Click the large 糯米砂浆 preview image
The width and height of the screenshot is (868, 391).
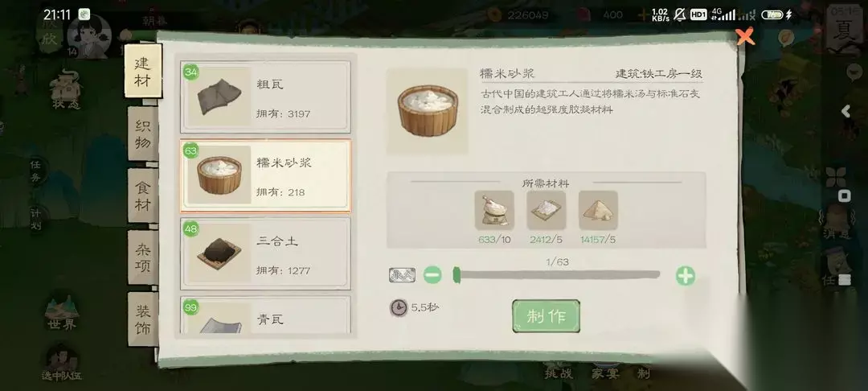pyautogui.click(x=428, y=111)
